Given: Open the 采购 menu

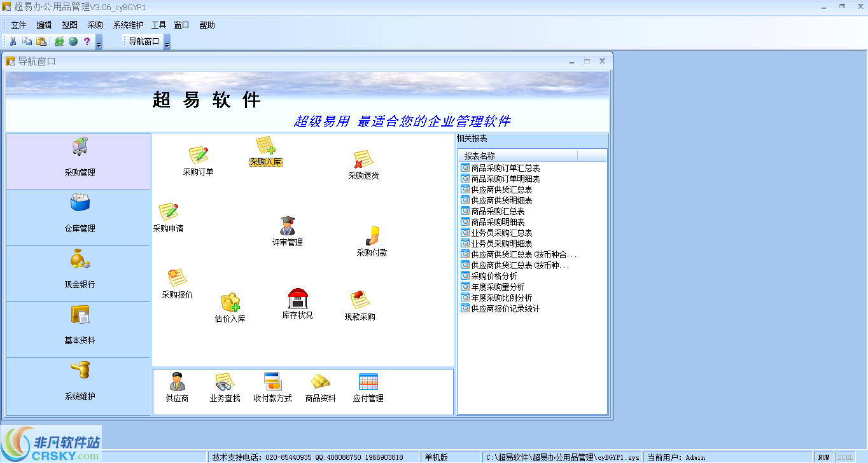Looking at the screenshot, I should pyautogui.click(x=94, y=25).
